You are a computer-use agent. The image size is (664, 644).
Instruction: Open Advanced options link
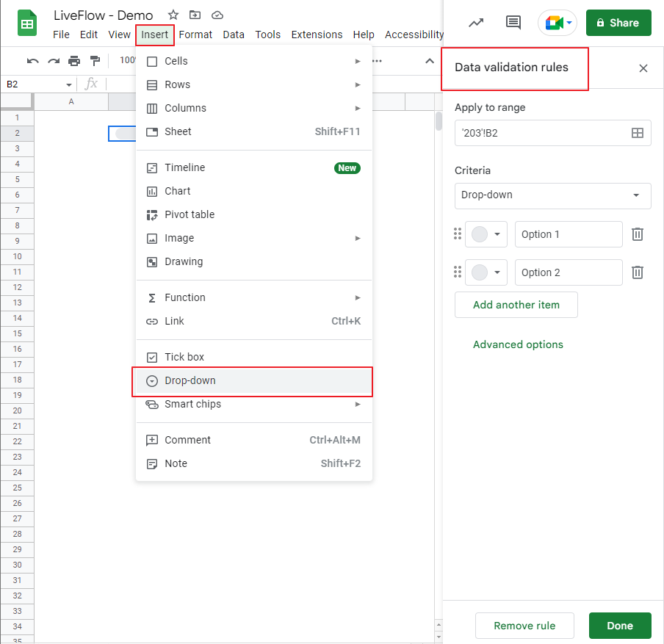pos(518,344)
